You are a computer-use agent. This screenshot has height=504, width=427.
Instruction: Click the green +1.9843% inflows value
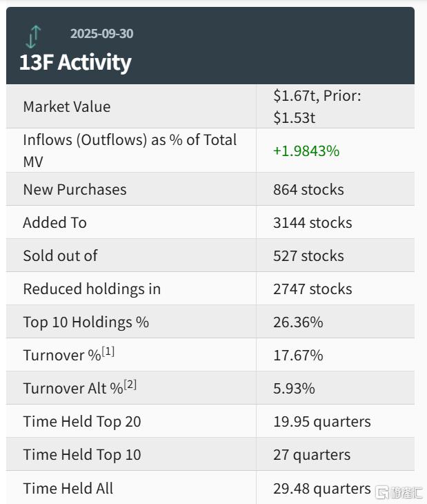(x=306, y=151)
